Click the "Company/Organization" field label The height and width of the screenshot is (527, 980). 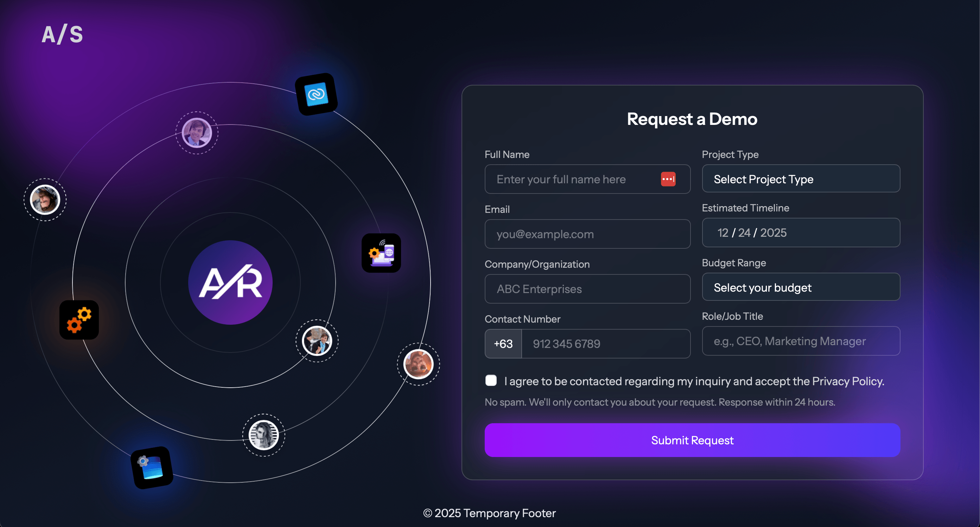tap(537, 264)
